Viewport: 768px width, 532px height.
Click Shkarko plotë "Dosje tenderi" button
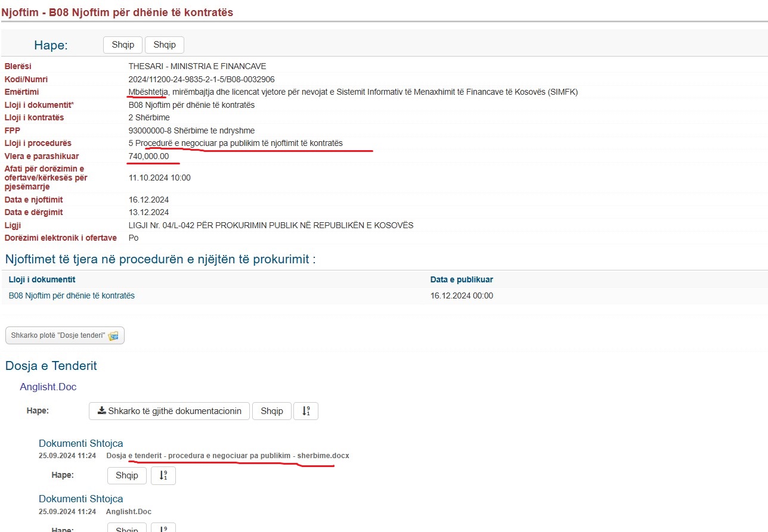click(65, 335)
